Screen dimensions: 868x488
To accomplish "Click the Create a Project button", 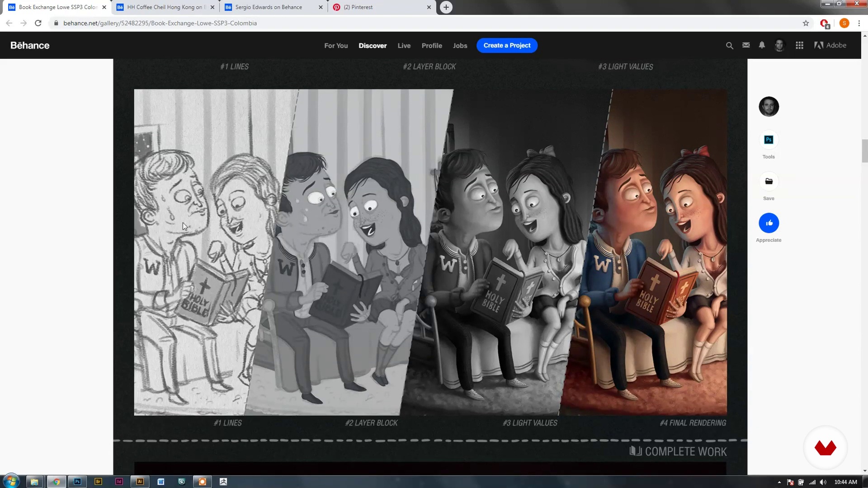I will 507,46.
